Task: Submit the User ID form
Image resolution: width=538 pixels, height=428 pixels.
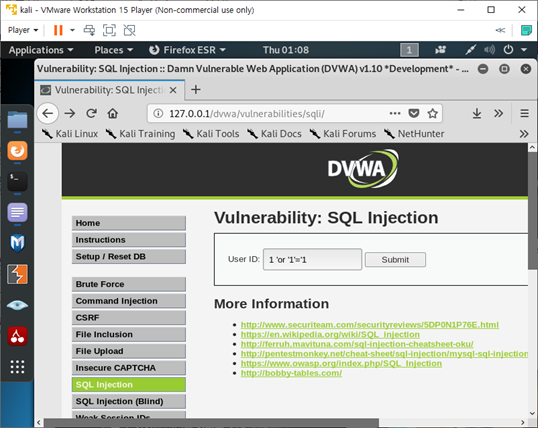Action: (x=395, y=259)
